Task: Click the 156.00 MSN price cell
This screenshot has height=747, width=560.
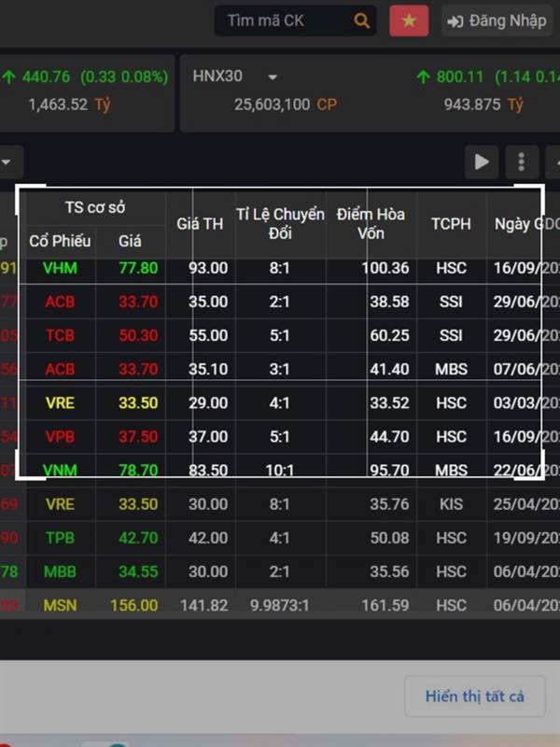Action: [133, 605]
